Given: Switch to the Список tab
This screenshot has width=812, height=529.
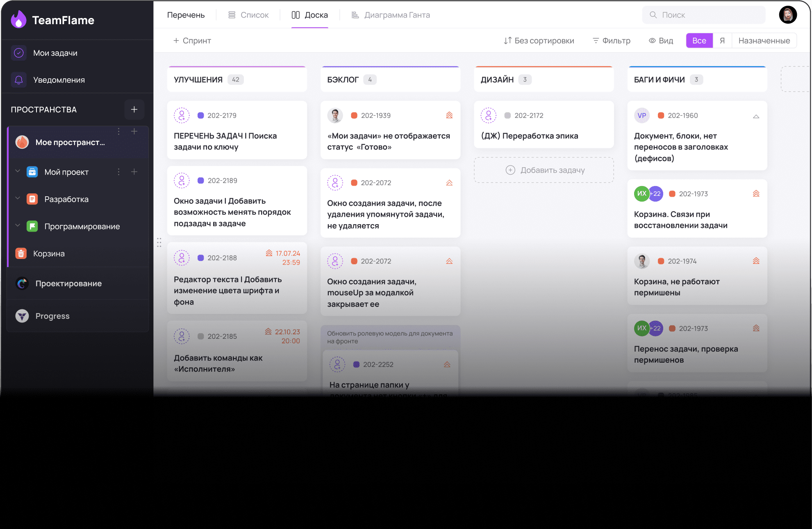Looking at the screenshot, I should click(248, 15).
